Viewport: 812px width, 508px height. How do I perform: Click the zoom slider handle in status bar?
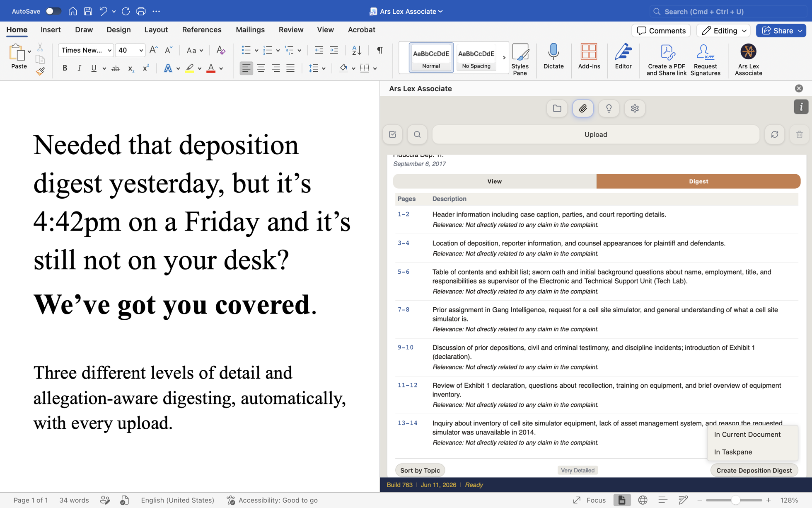pyautogui.click(x=736, y=500)
